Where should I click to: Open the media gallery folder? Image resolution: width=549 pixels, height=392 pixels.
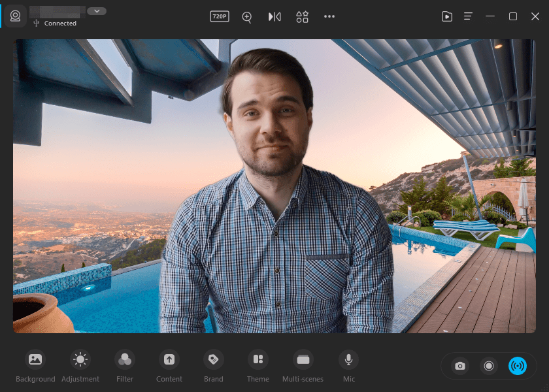(x=447, y=16)
